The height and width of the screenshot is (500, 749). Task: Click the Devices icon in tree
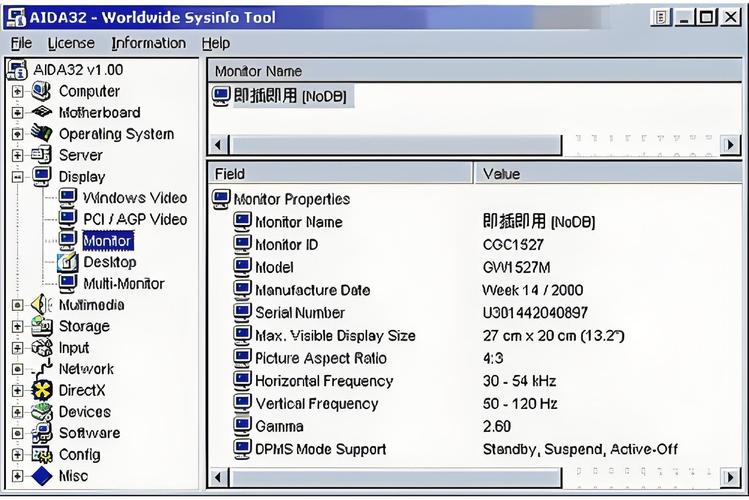point(42,412)
